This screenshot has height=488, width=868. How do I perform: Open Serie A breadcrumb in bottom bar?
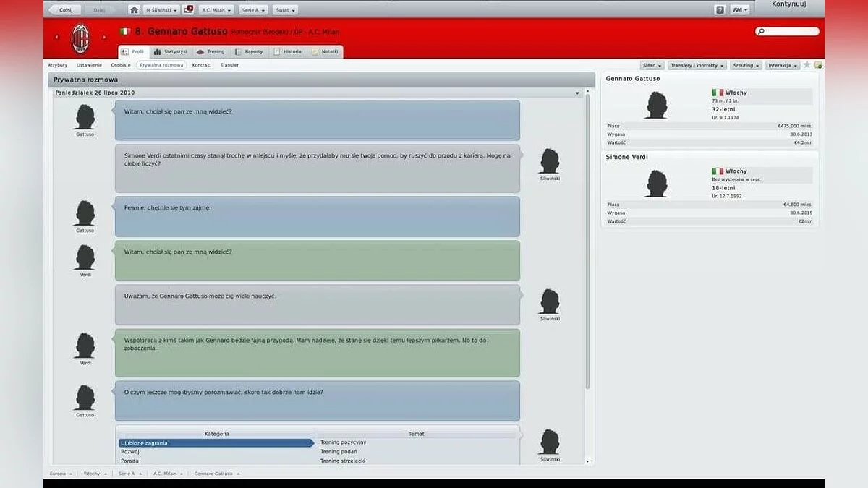pyautogui.click(x=129, y=474)
